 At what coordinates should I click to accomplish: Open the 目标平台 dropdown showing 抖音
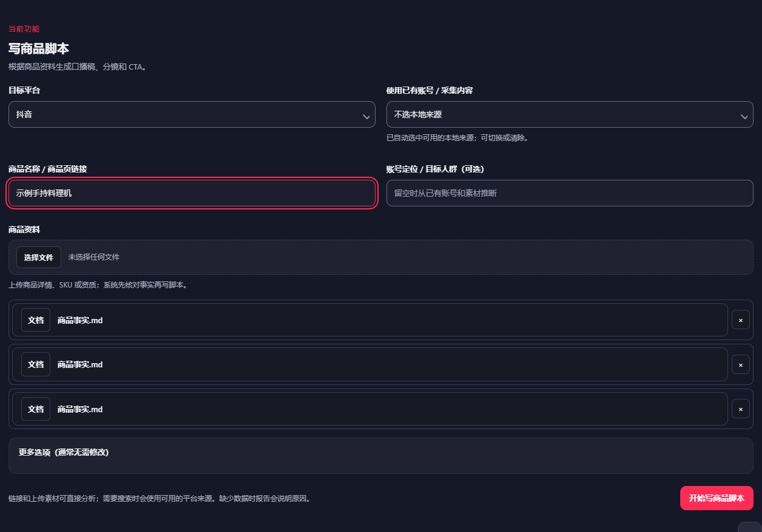[x=191, y=114]
